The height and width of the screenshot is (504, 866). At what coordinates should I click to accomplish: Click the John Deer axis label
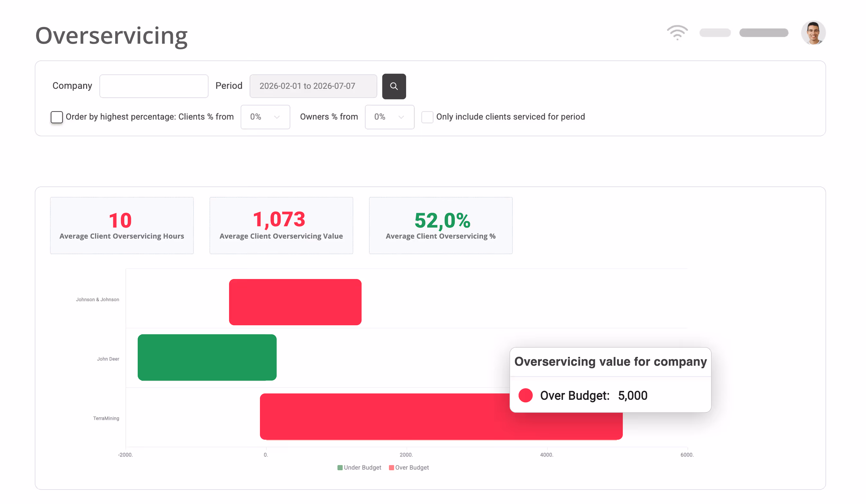pos(108,359)
